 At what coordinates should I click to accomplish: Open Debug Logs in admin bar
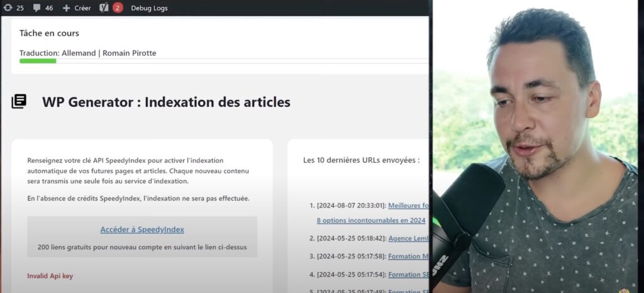149,8
